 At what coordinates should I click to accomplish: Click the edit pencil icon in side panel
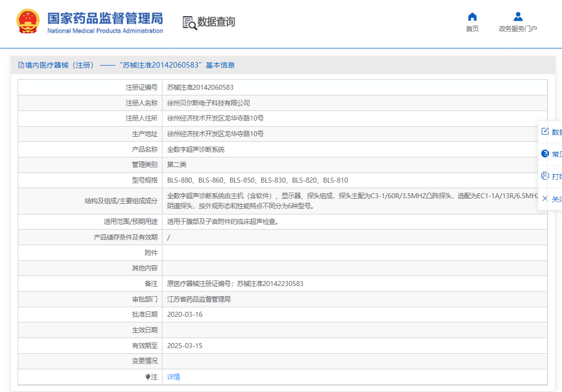click(545, 132)
